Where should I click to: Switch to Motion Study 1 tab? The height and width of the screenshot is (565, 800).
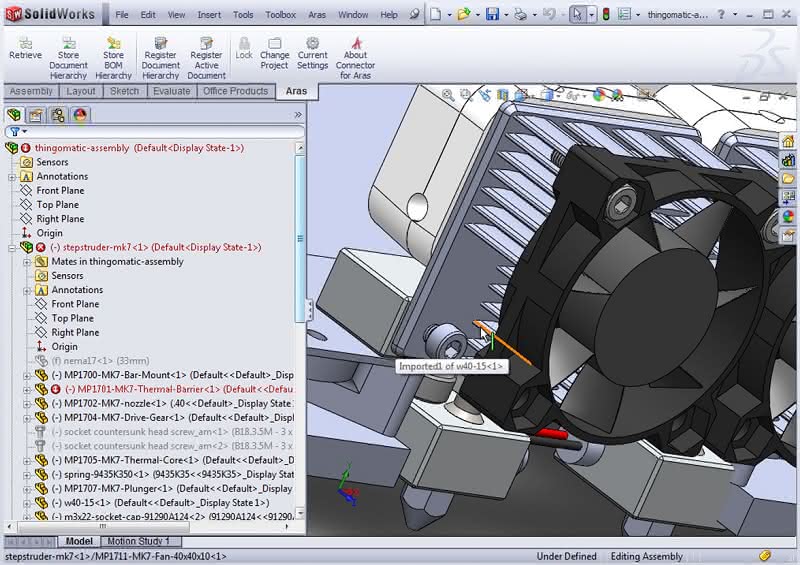pos(138,541)
